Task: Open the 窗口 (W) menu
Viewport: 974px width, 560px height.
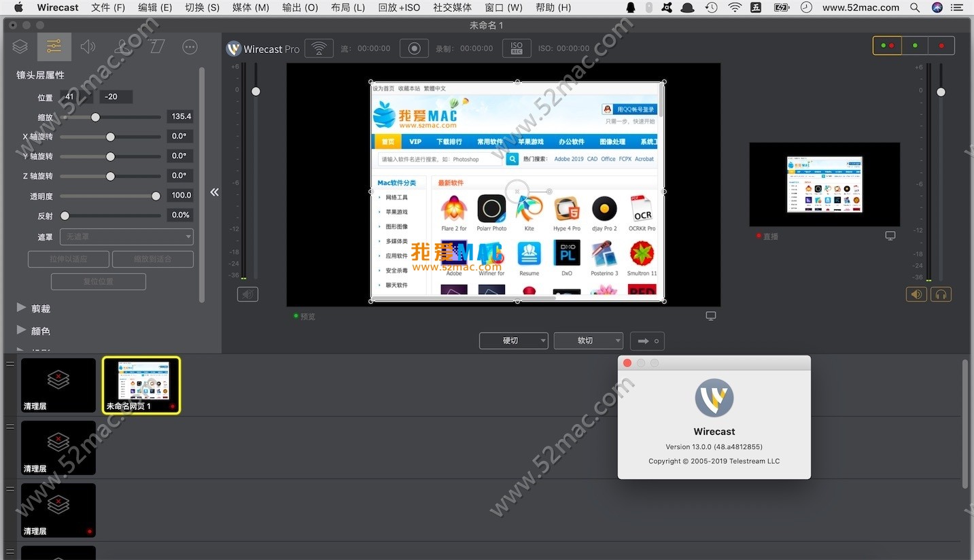Action: [504, 7]
